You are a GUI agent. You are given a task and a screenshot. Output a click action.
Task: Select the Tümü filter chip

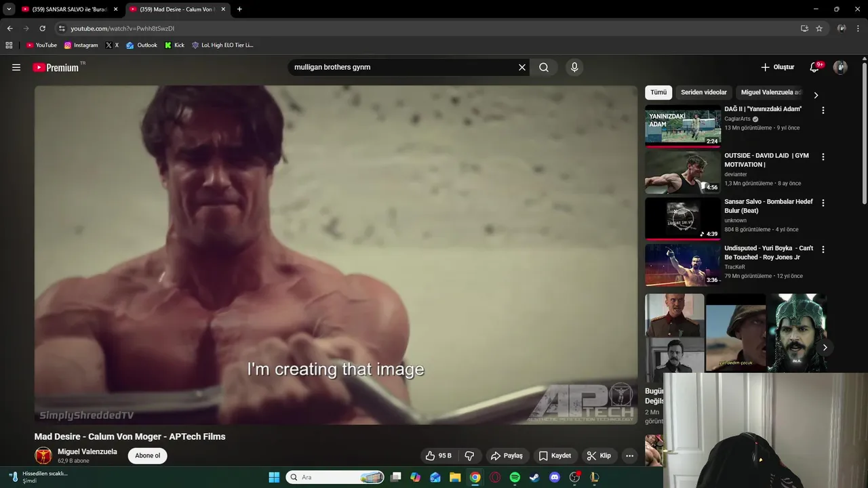(x=658, y=92)
